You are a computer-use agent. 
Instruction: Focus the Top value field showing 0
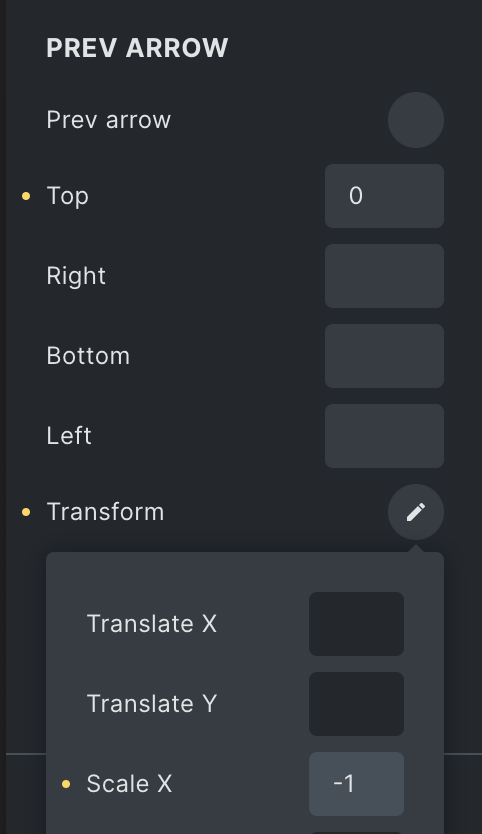click(384, 196)
